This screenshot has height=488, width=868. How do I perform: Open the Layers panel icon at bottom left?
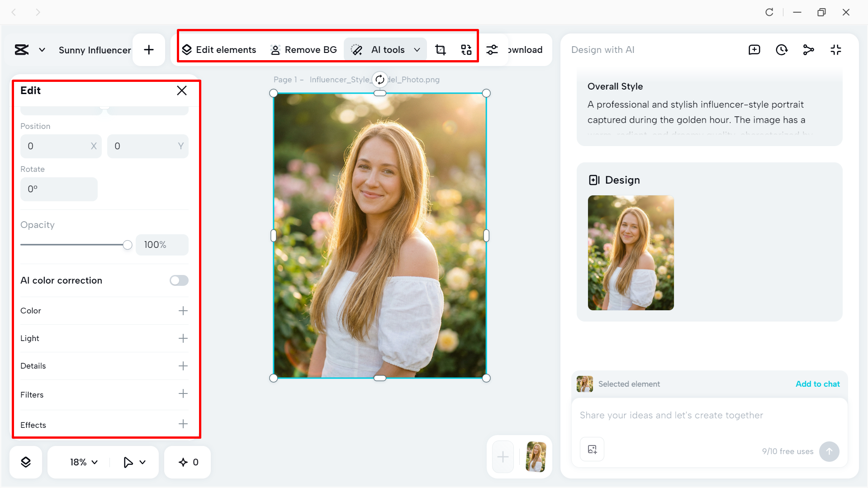(x=26, y=462)
